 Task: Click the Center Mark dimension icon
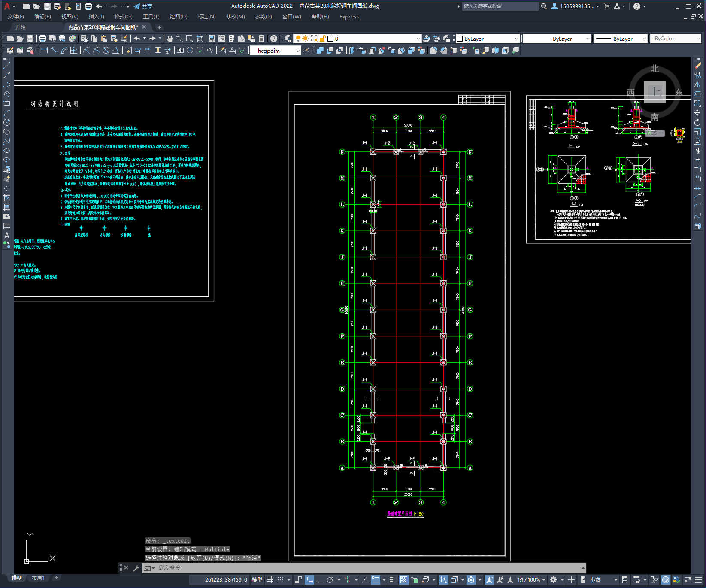pyautogui.click(x=190, y=50)
